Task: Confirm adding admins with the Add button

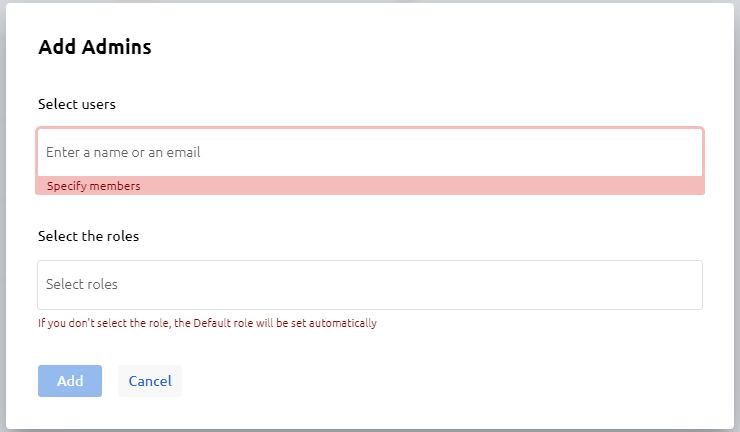Action: 70,381
